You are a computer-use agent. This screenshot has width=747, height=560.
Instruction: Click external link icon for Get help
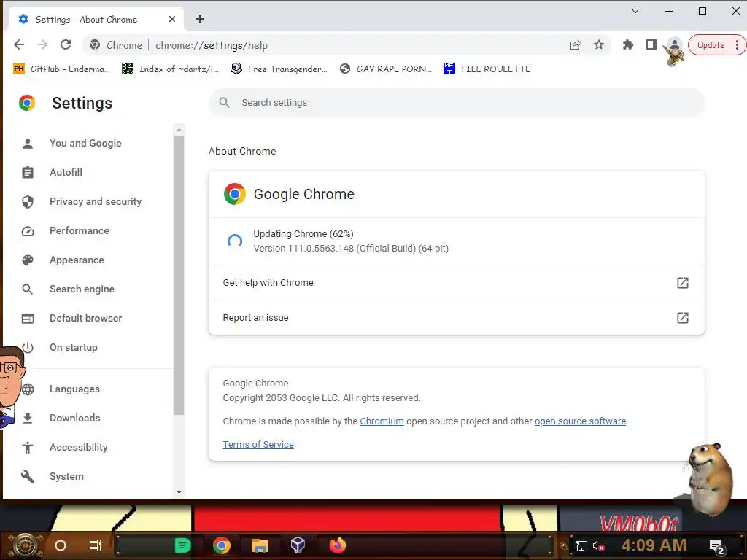click(683, 283)
